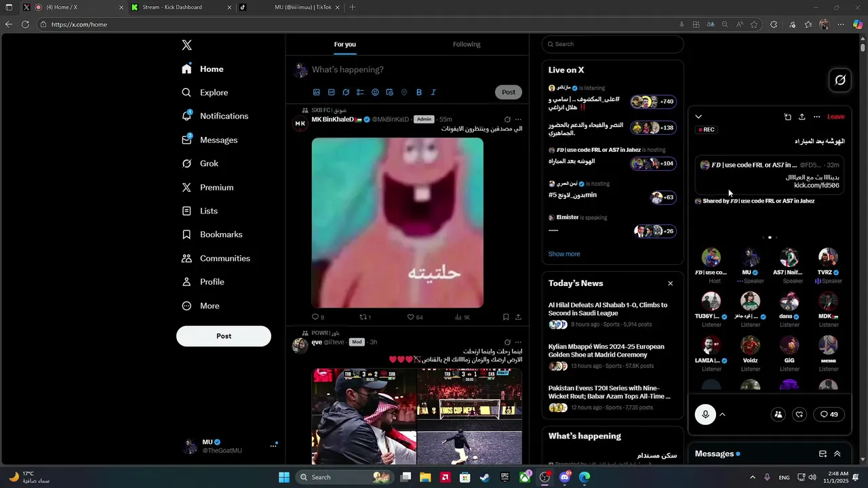Image resolution: width=868 pixels, height=488 pixels.
Task: Repost the MK BinKhaleD post
Action: click(x=365, y=317)
